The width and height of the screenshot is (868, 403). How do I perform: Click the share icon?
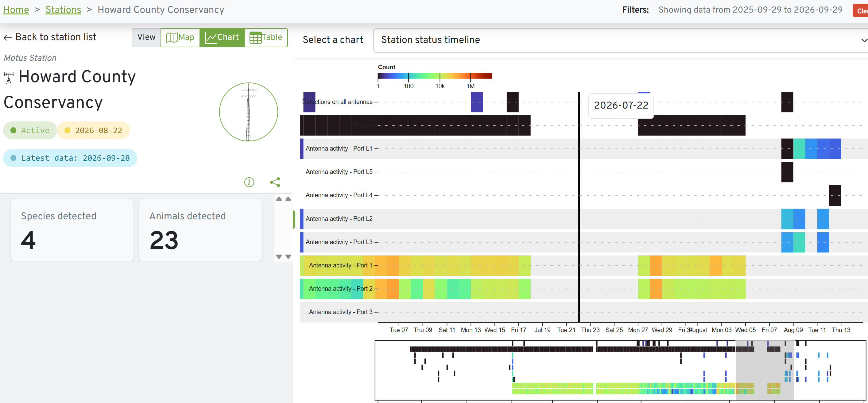click(x=275, y=182)
